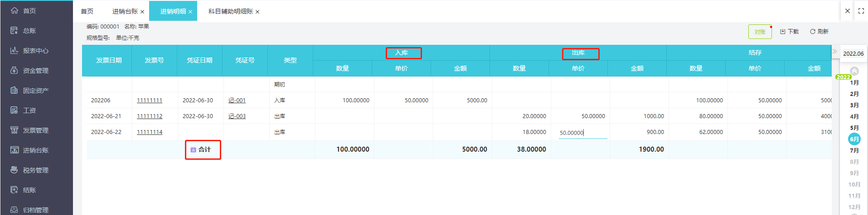This screenshot has height=215, width=868.
Task: Switch to the 进销台账 tab
Action: click(x=125, y=11)
